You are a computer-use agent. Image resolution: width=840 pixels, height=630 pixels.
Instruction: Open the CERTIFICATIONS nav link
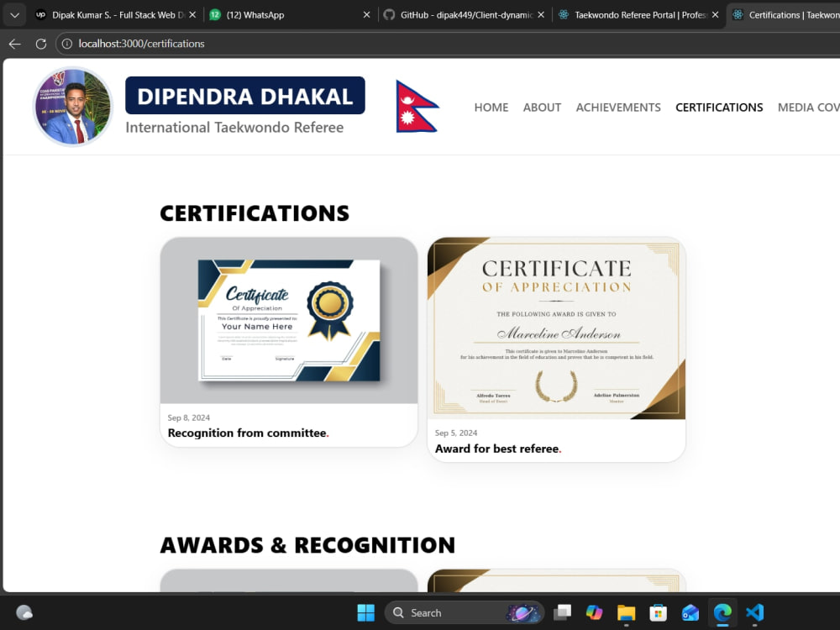click(719, 108)
